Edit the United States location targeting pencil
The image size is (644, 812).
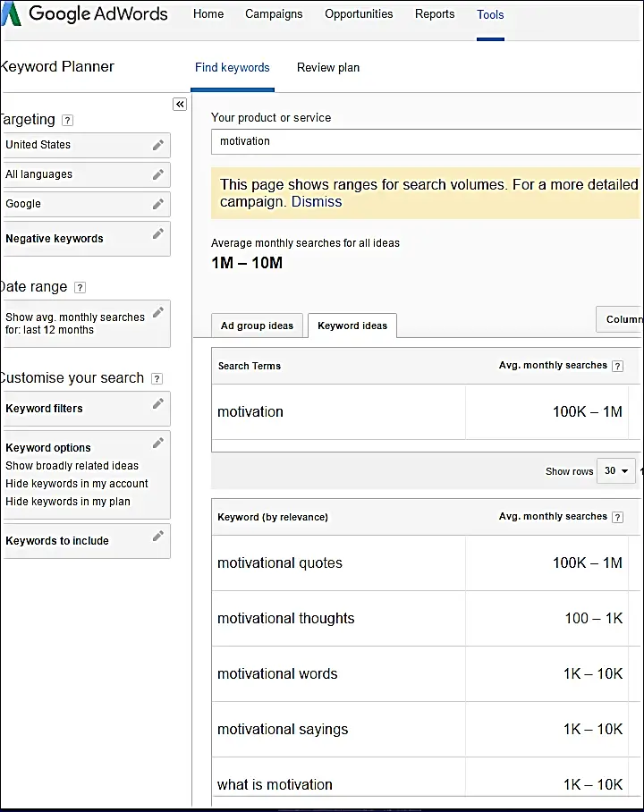point(158,145)
